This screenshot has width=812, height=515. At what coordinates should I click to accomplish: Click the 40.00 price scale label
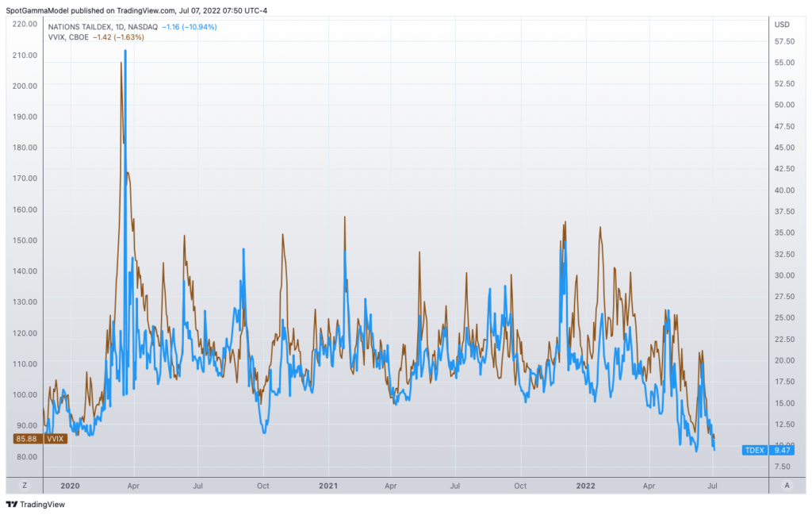(784, 190)
